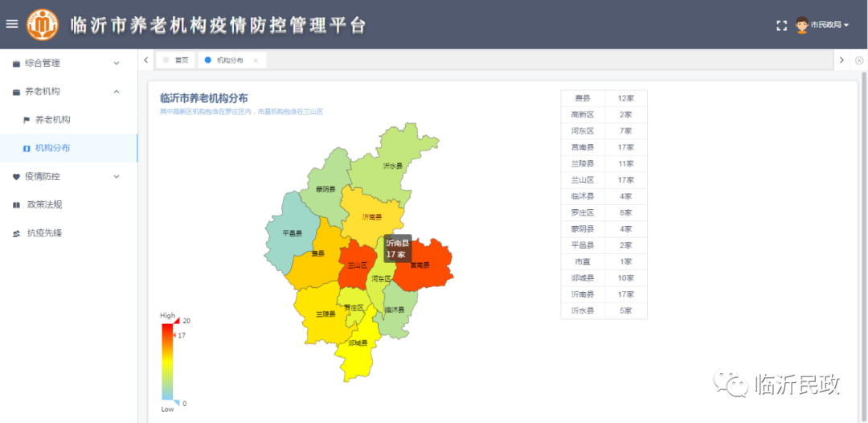The height and width of the screenshot is (423, 868).
Task: Click the platform logo emblem
Action: [x=43, y=24]
